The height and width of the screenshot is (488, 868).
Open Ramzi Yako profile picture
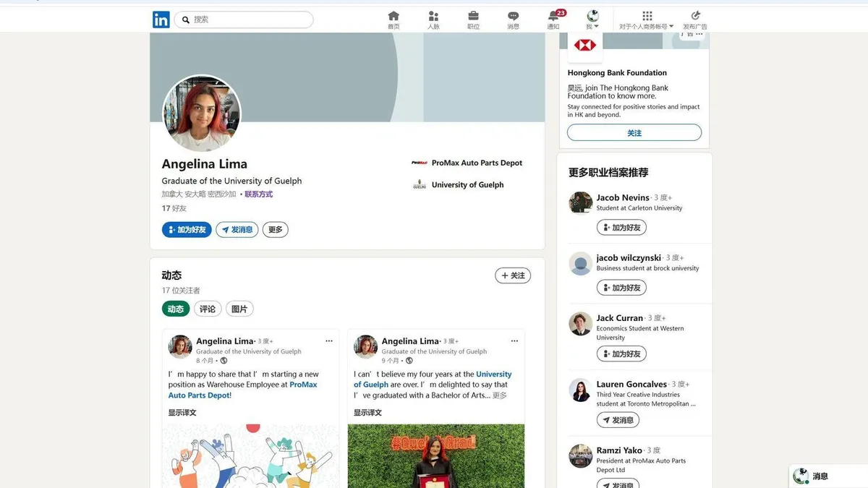[x=580, y=455]
